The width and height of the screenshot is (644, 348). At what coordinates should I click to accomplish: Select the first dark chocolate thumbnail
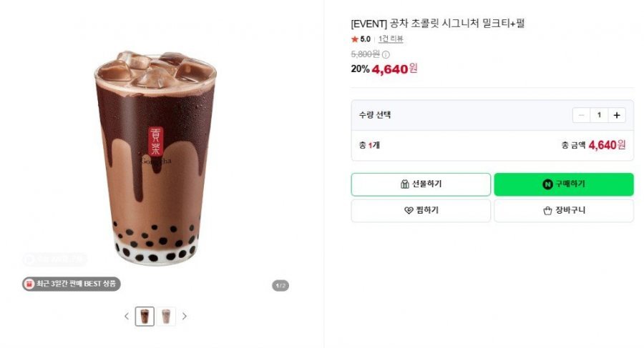click(145, 316)
